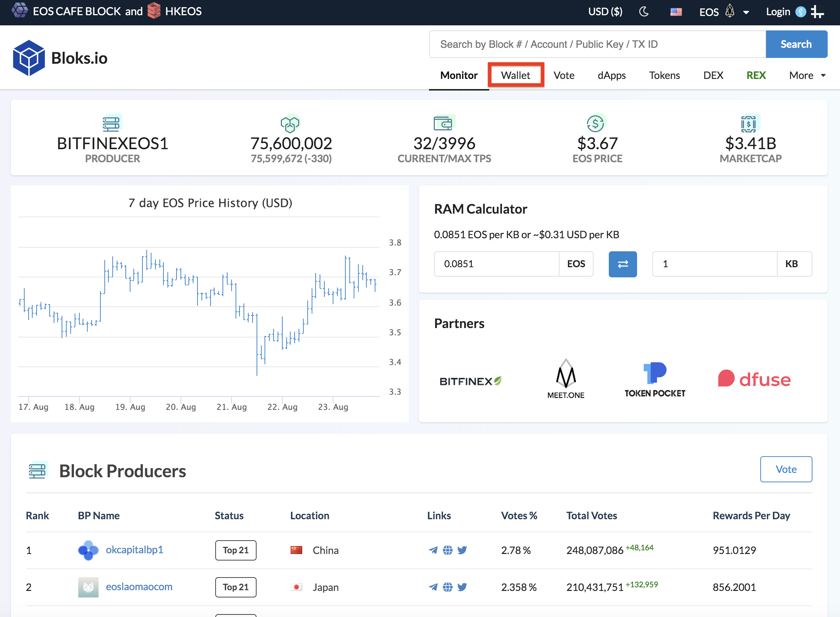Click the swap arrows button in RAM Calculator

coord(623,264)
